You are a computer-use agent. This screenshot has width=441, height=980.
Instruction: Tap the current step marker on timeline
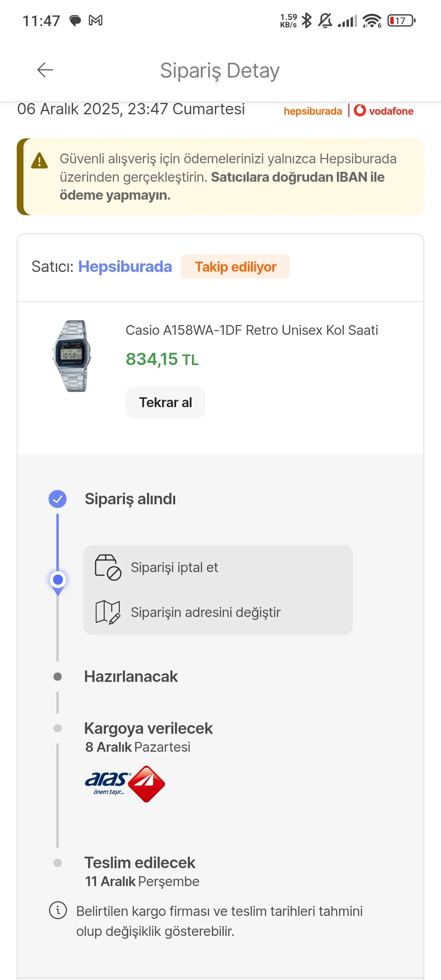pyautogui.click(x=58, y=580)
